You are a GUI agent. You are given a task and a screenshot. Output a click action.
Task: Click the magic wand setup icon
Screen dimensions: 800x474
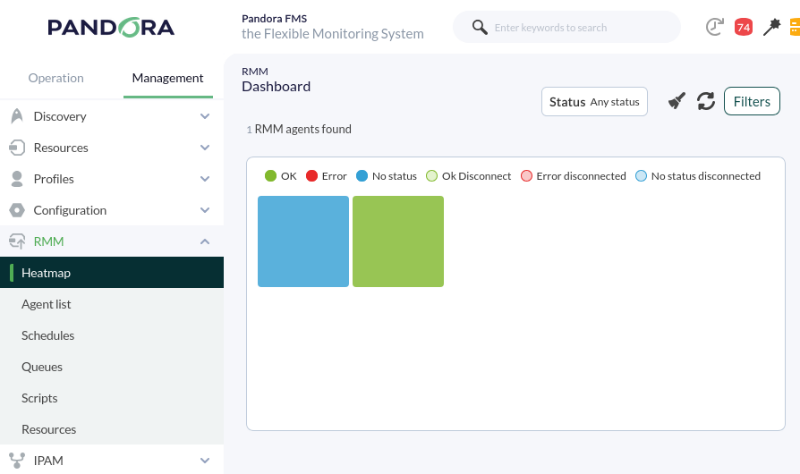point(772,27)
